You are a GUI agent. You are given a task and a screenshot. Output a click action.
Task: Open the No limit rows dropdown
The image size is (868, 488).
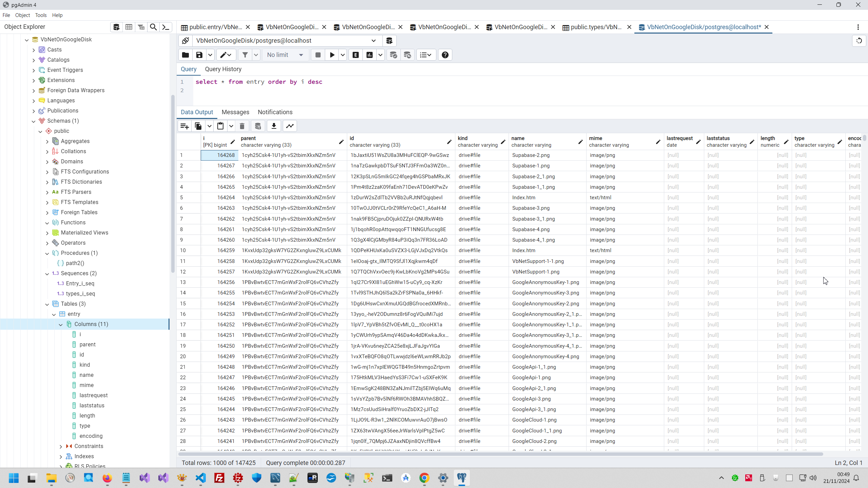[x=285, y=55]
